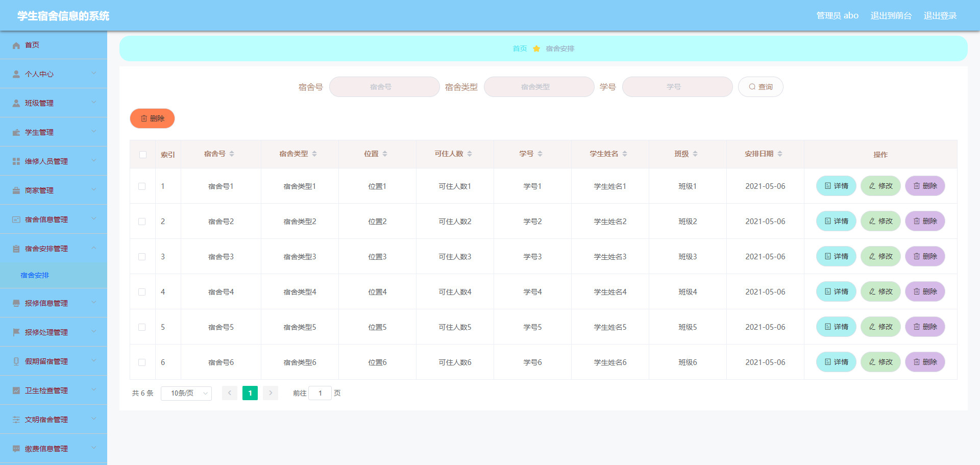Go to the next page arrow
Image resolution: width=980 pixels, height=465 pixels.
click(x=271, y=393)
